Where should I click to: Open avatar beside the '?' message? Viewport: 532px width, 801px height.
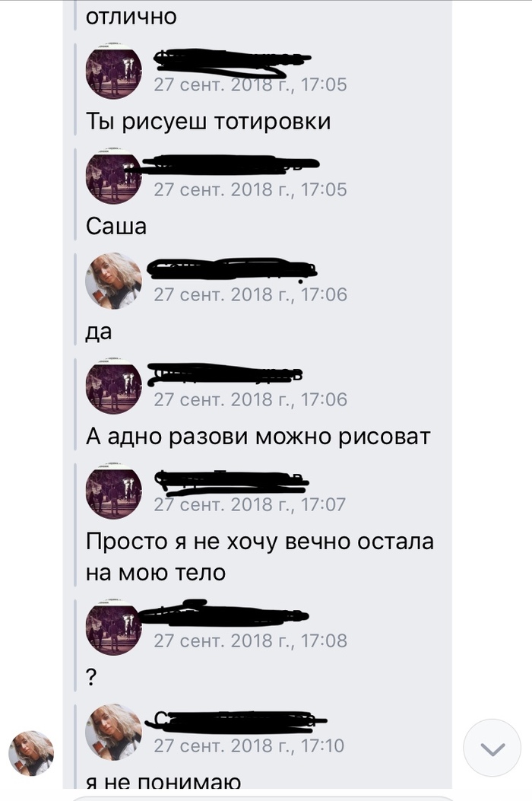point(113,628)
